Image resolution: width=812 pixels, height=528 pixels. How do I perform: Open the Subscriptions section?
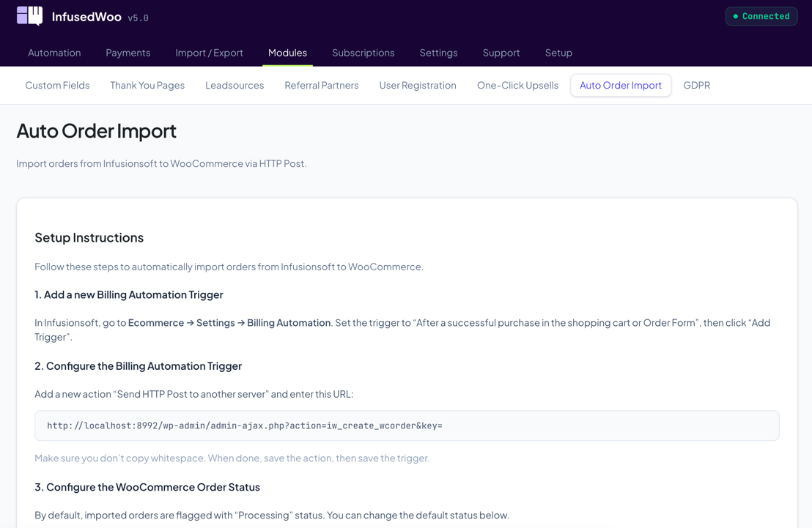(363, 52)
